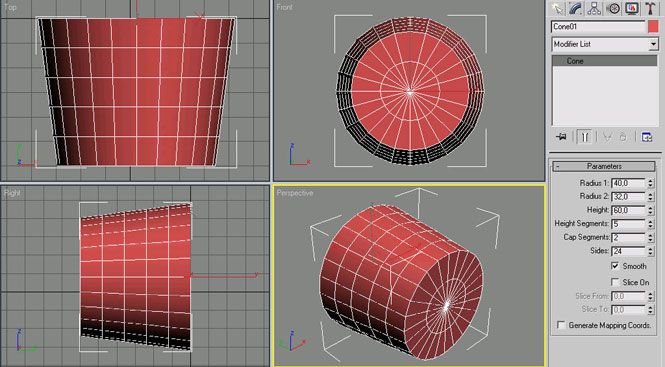
Task: Click the Radius 1 spinner arrows
Action: coord(650,183)
